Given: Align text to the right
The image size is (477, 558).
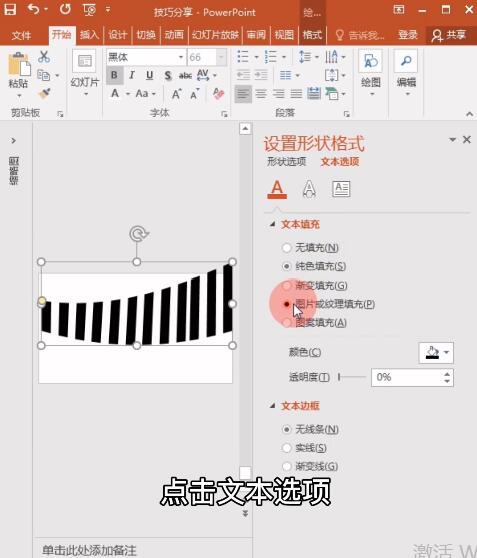Looking at the screenshot, I should [278, 94].
